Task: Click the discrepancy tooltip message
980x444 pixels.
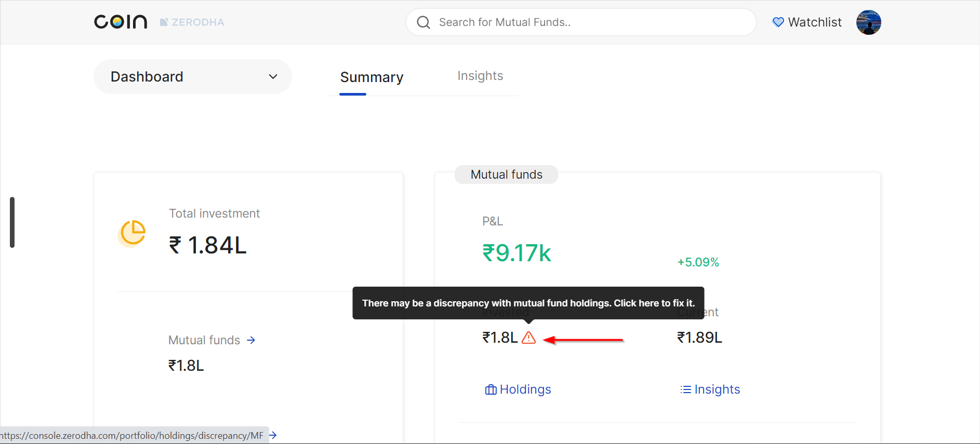Action: 528,303
